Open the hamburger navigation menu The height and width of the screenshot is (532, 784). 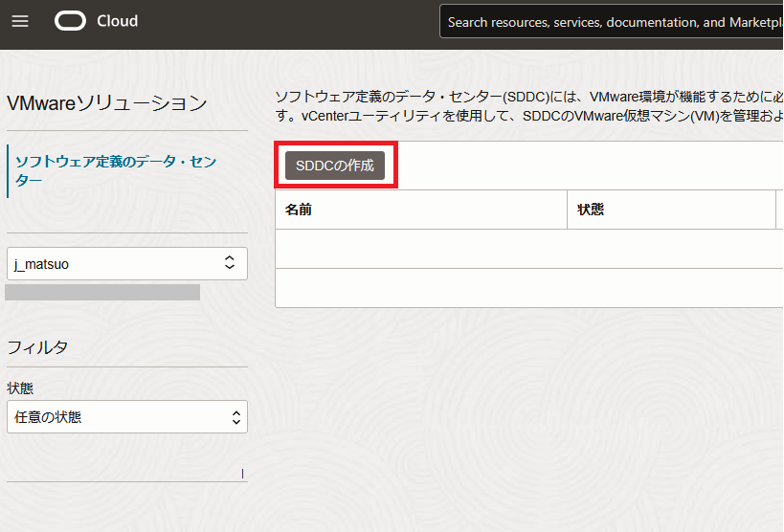[20, 21]
